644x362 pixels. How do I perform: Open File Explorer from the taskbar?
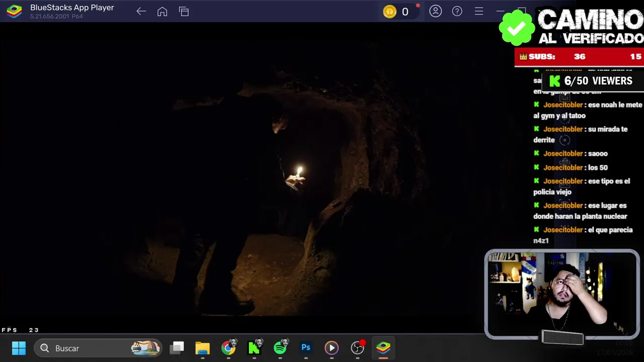[x=202, y=348]
